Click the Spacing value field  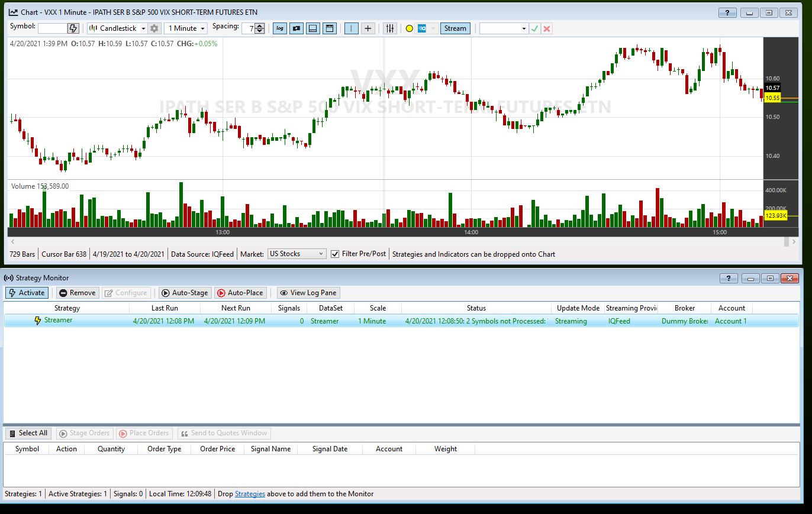(x=249, y=28)
